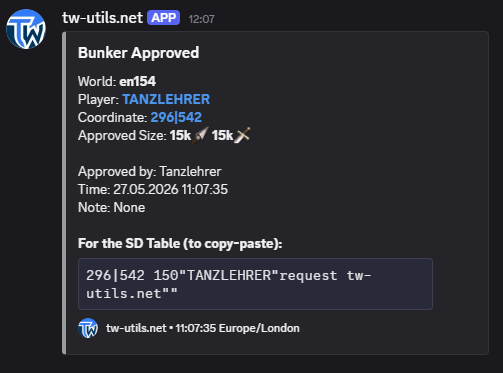Click the grey embed side bar

click(64, 193)
